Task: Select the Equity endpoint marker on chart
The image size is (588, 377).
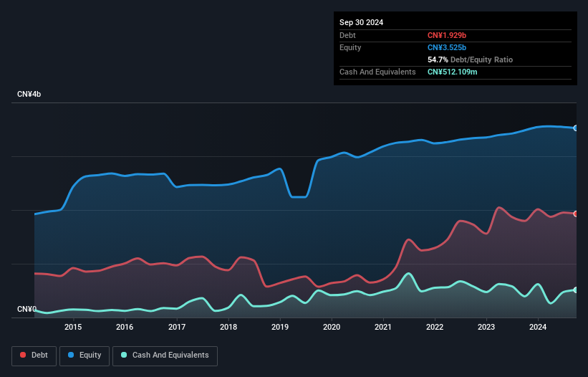Action: (576, 128)
